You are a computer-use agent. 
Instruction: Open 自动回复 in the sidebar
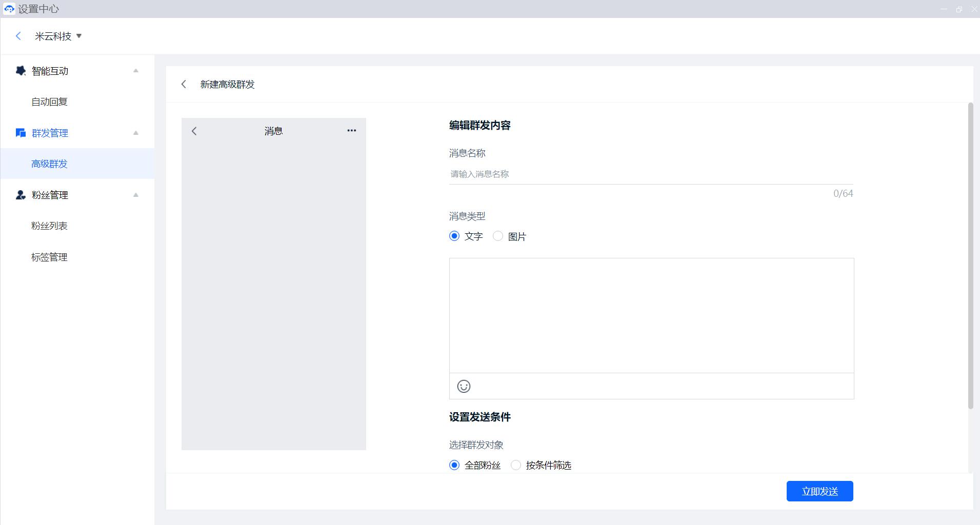(x=49, y=102)
